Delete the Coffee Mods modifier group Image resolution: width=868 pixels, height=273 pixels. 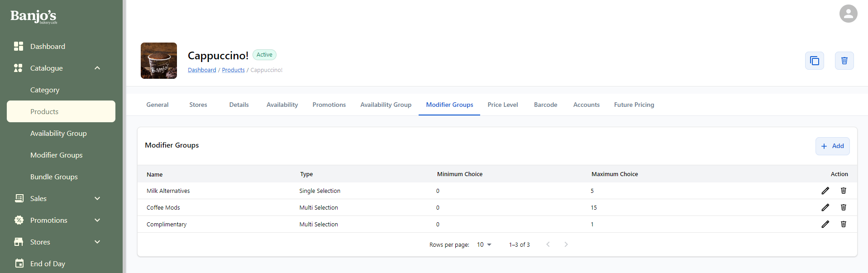click(x=843, y=207)
